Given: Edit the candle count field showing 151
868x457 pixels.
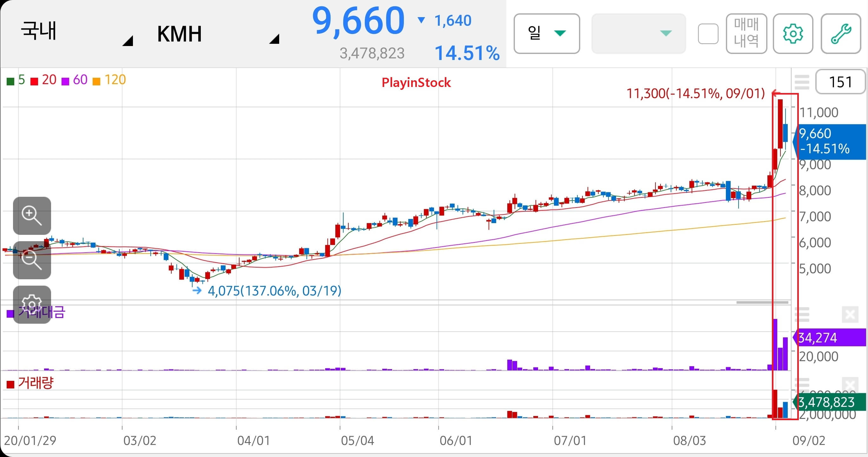Looking at the screenshot, I should click(x=840, y=82).
